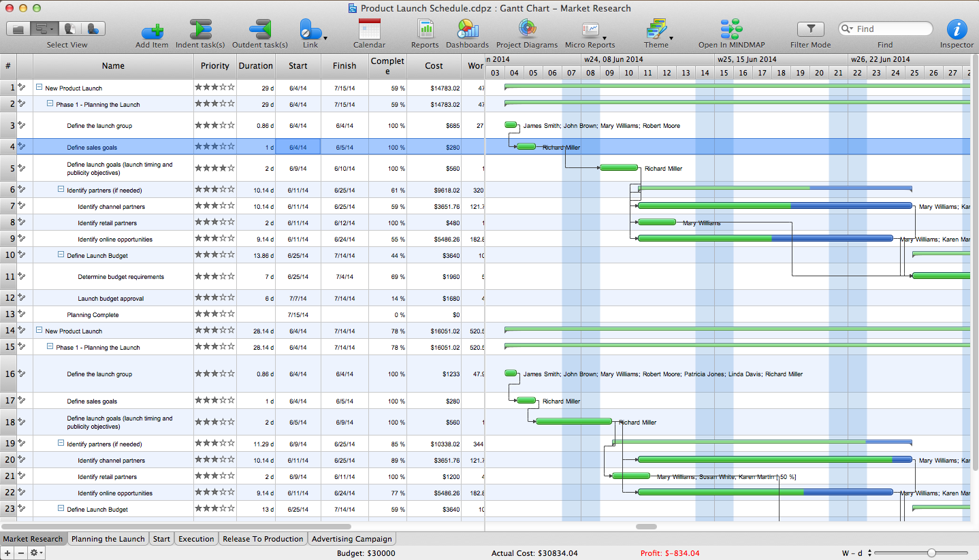Screen dimensions: 979x560
Task: Open the Reports icon
Action: coord(425,30)
